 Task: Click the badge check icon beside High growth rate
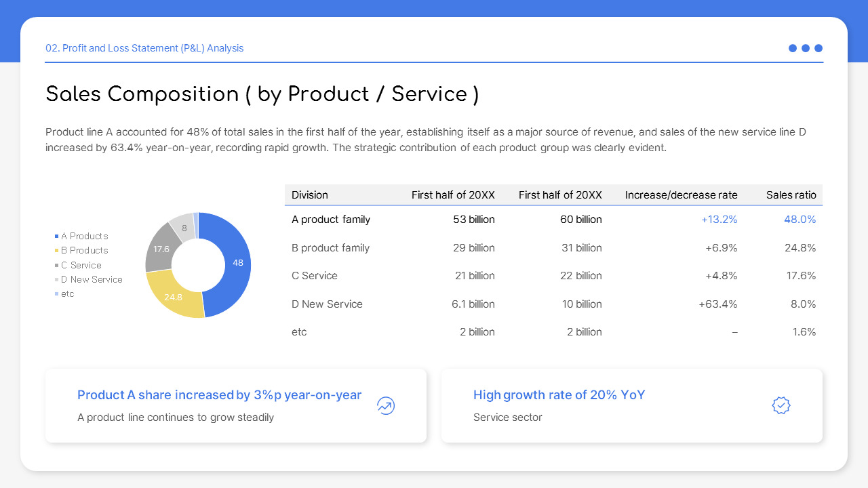(x=781, y=405)
